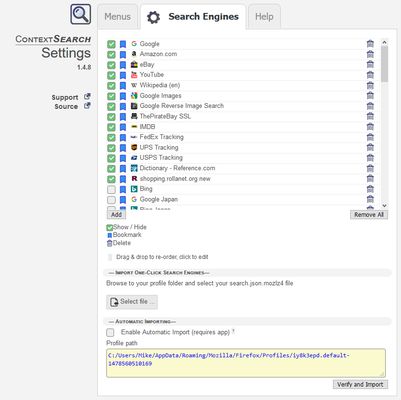Delete the Bing search engine
The height and width of the screenshot is (400, 401).
(370, 189)
